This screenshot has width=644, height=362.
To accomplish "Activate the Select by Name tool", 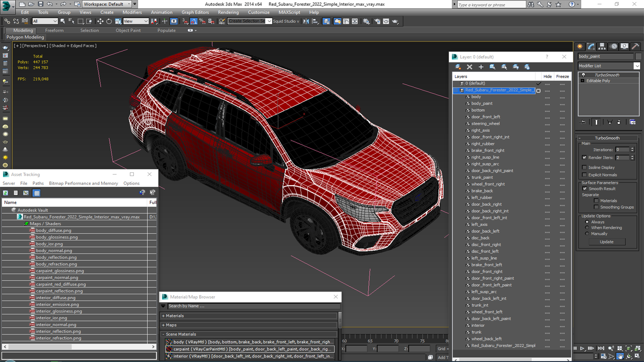I will pyautogui.click(x=71, y=21).
